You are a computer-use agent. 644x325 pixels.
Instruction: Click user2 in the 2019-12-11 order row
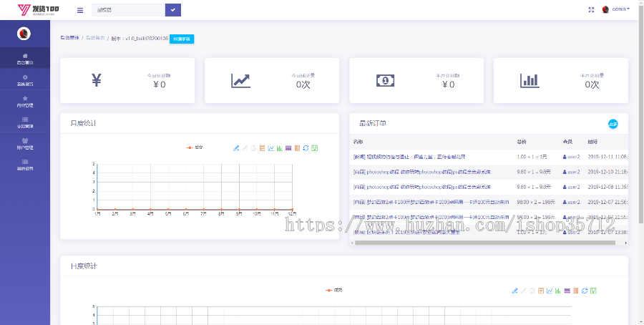coord(571,157)
